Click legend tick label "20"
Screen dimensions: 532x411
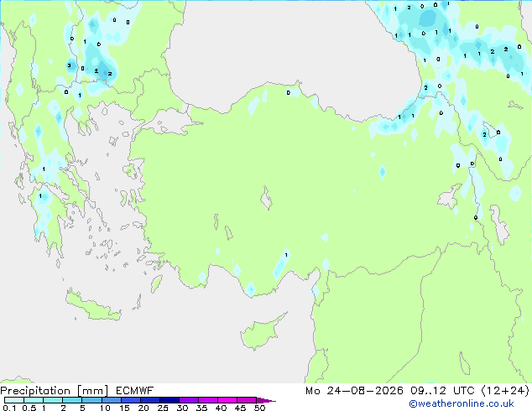pyautogui.click(x=143, y=408)
